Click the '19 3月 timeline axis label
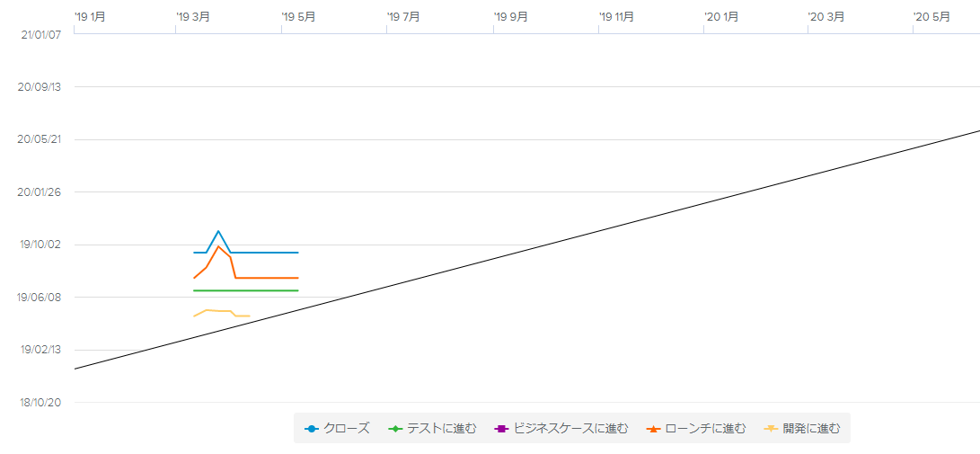 194,16
